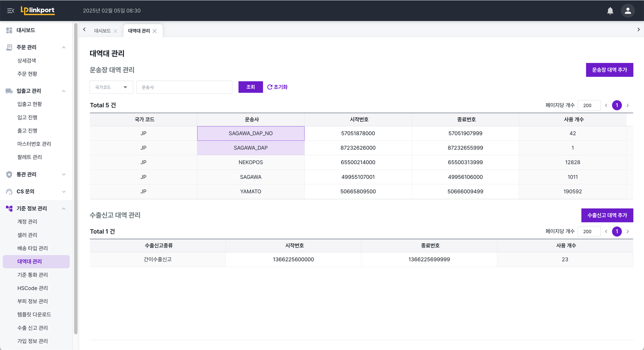
Task: Open 상세검색 in sidebar
Action: point(27,60)
